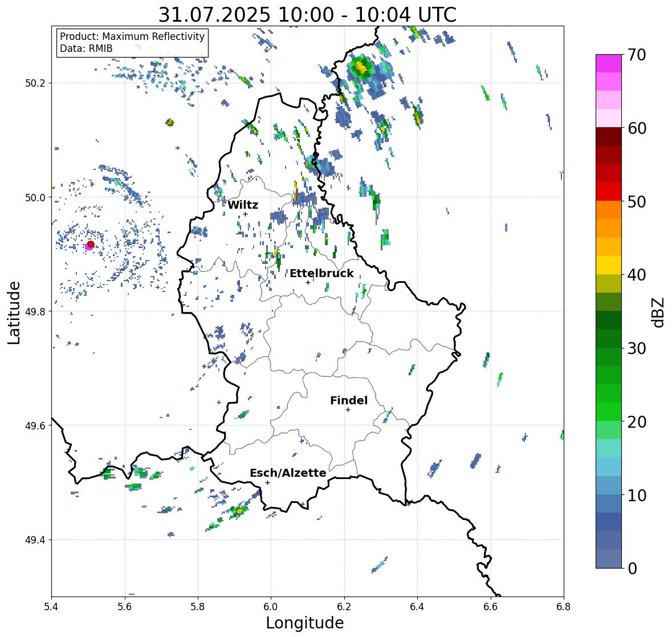Click the x-axis tick label 5.6

(125, 606)
